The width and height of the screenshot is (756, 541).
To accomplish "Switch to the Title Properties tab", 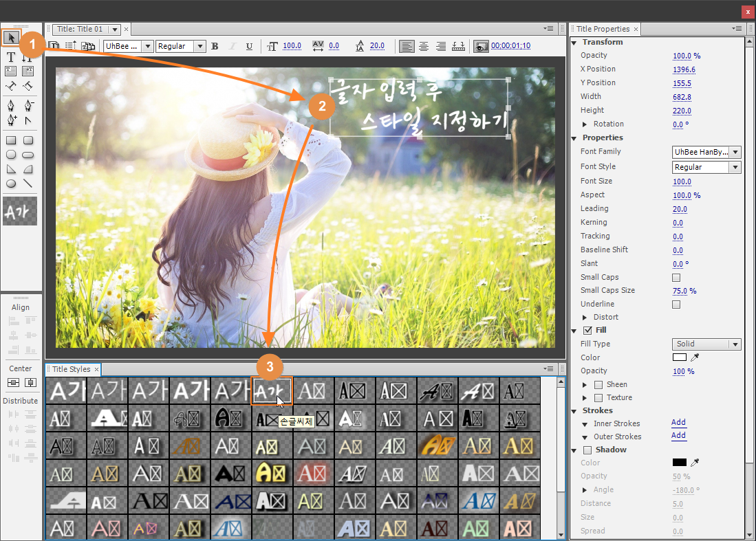I will tap(603, 29).
